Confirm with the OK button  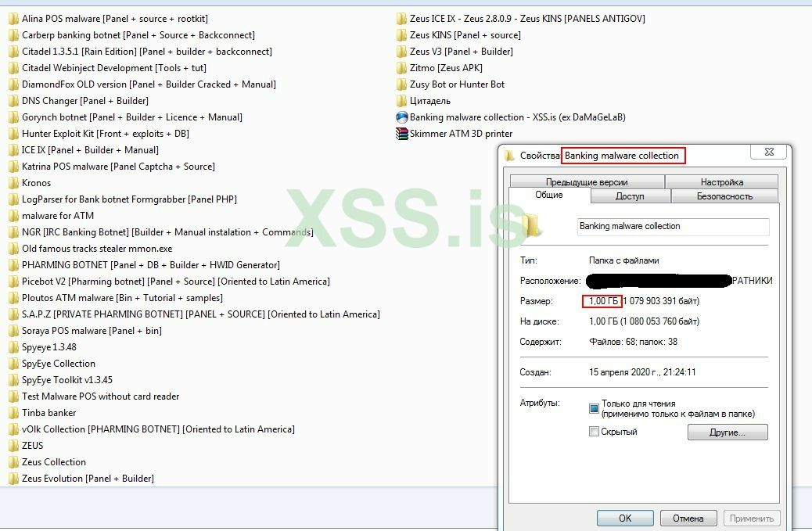pos(625,518)
